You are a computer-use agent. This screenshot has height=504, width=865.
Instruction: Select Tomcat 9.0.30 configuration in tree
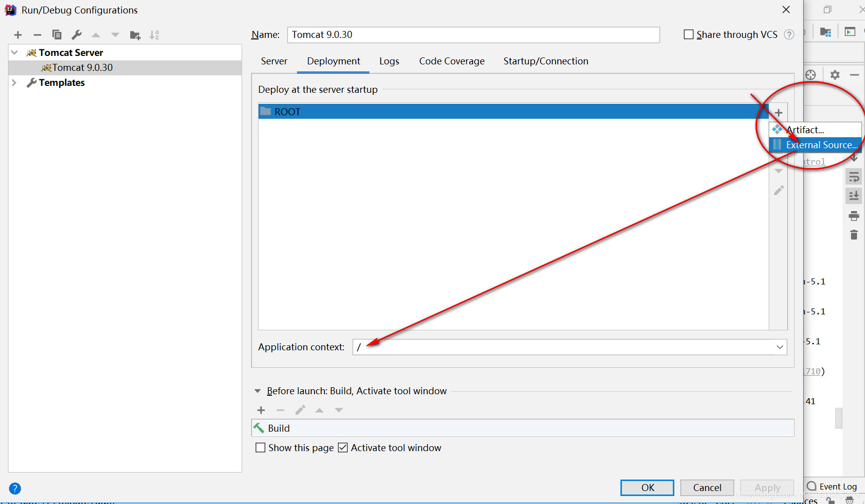click(x=125, y=67)
